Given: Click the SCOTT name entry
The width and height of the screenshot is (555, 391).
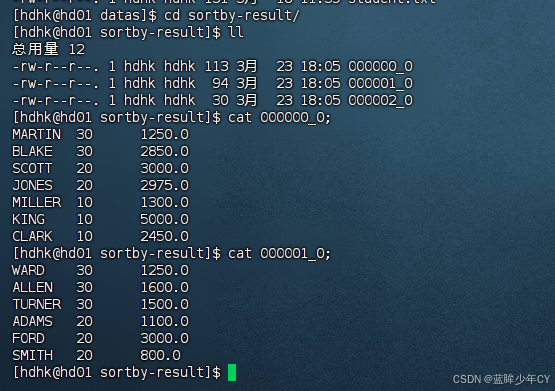Looking at the screenshot, I should [x=32, y=168].
